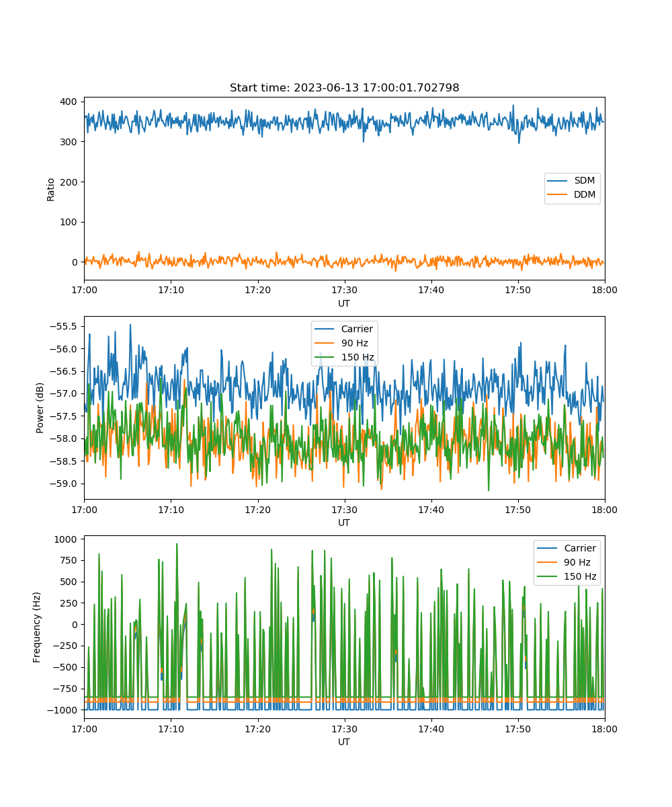Viewport: 672px width, 807px height.
Task: Click the −57.5 tick on Power axis
Action: [63, 416]
